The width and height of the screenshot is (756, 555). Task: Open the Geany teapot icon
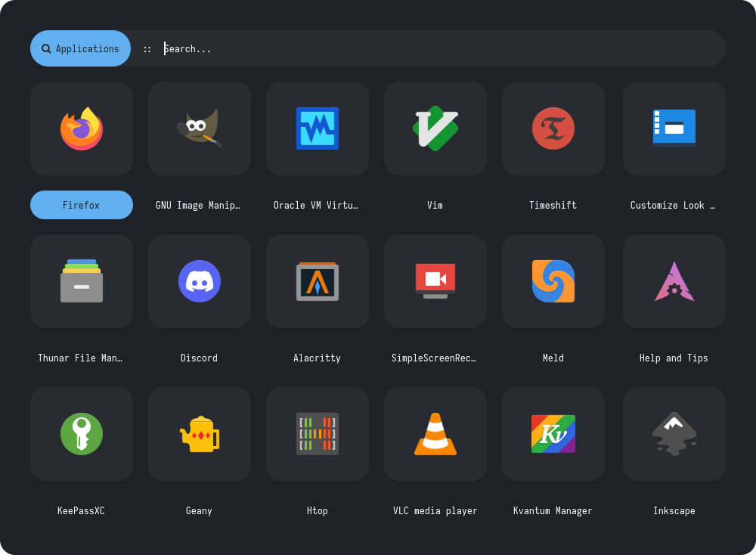click(200, 434)
